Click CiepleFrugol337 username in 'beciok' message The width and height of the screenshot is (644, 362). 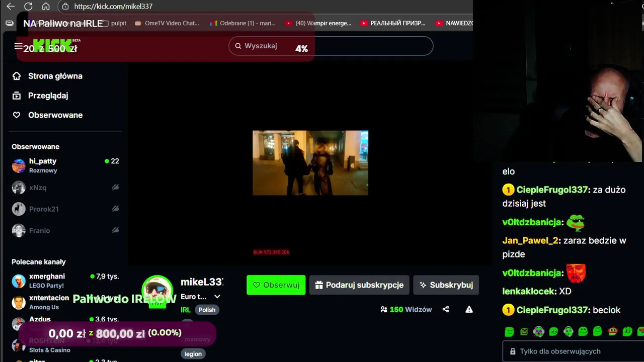[552, 310]
